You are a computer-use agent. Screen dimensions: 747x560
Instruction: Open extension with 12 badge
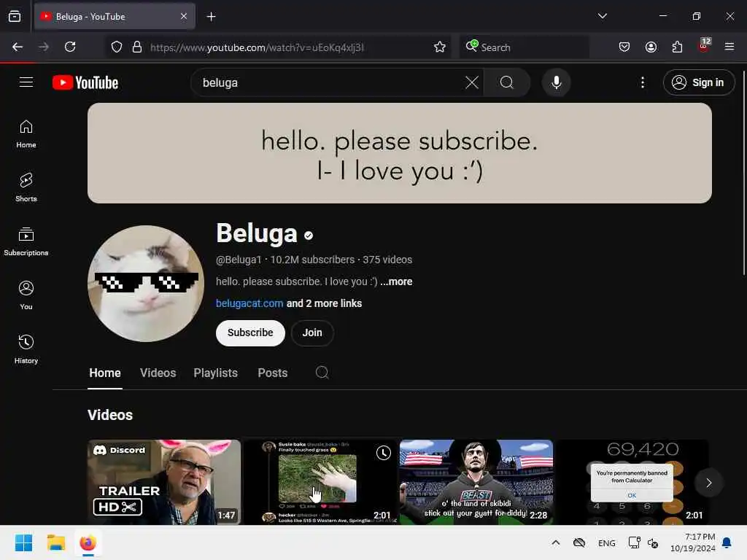704,46
